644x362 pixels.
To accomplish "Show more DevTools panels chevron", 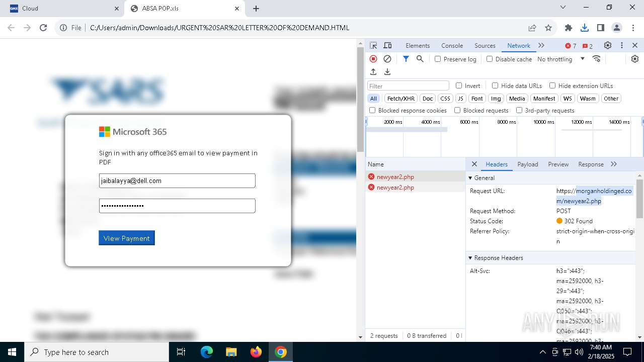I will tap(541, 45).
